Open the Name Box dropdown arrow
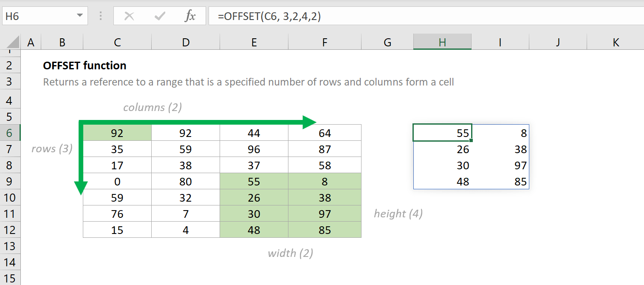644x285 pixels. 79,16
